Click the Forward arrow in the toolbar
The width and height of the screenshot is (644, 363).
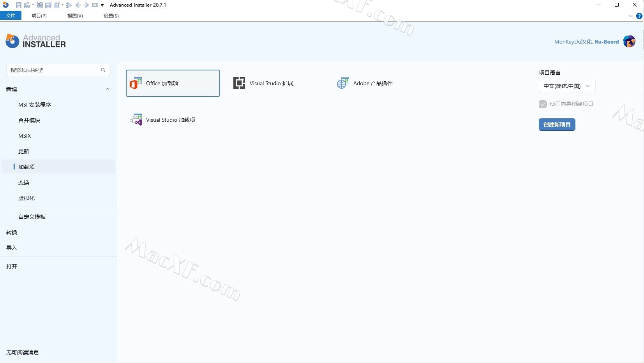pos(86,5)
